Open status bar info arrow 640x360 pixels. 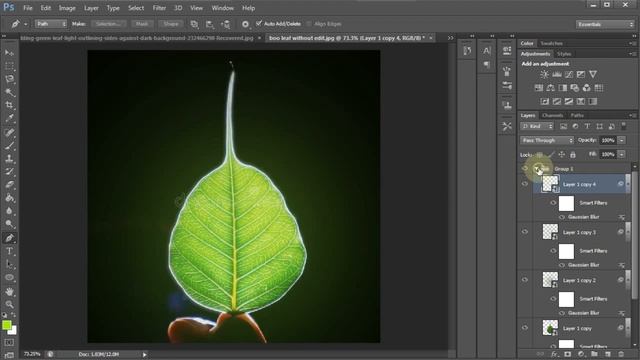[x=144, y=354]
